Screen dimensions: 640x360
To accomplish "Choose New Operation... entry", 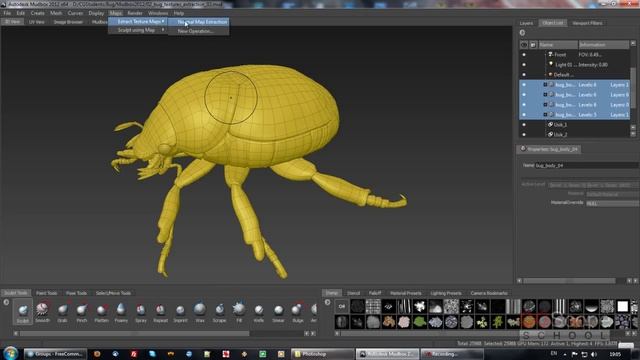I will coord(199,31).
